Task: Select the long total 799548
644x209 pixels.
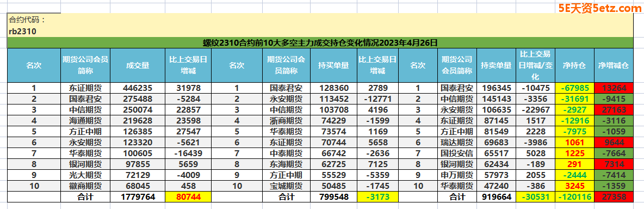Action: pos(334,197)
